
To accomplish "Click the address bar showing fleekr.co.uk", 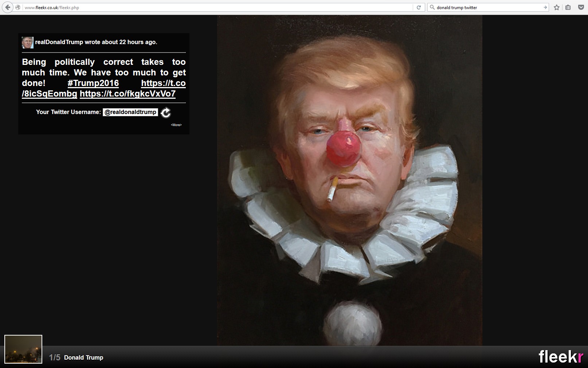I will click(x=218, y=7).
